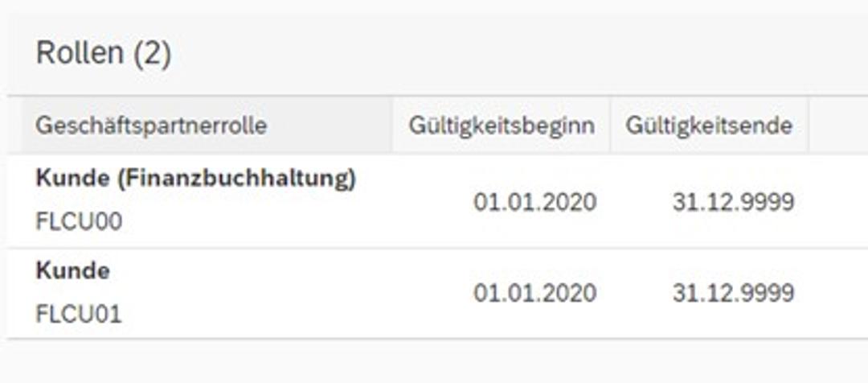Screen dimensions: 868x383
Task: Open the Kunde role above FLCU01
Action: [72, 271]
